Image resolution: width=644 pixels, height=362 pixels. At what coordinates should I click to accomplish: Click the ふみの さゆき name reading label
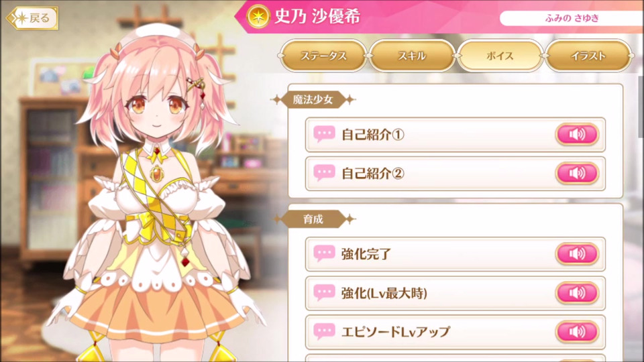(572, 18)
